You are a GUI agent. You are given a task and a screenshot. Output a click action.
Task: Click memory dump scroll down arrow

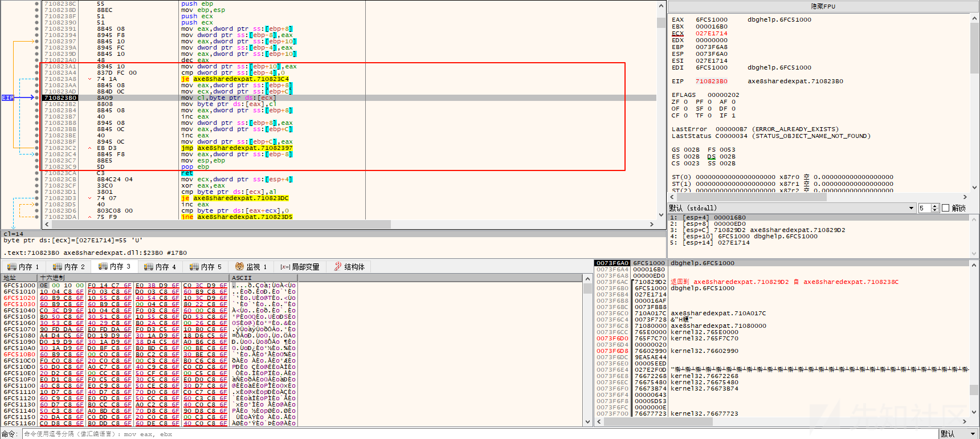(x=588, y=422)
